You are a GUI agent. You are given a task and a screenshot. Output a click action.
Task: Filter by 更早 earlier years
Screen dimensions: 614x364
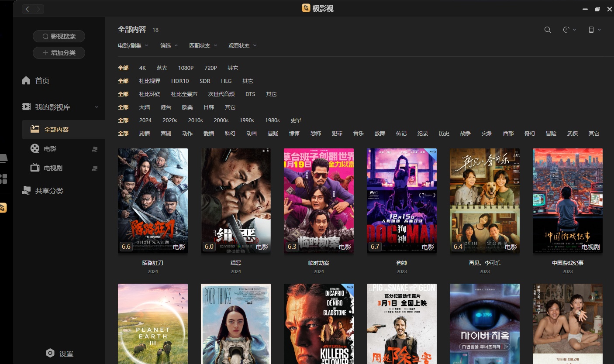click(x=296, y=120)
